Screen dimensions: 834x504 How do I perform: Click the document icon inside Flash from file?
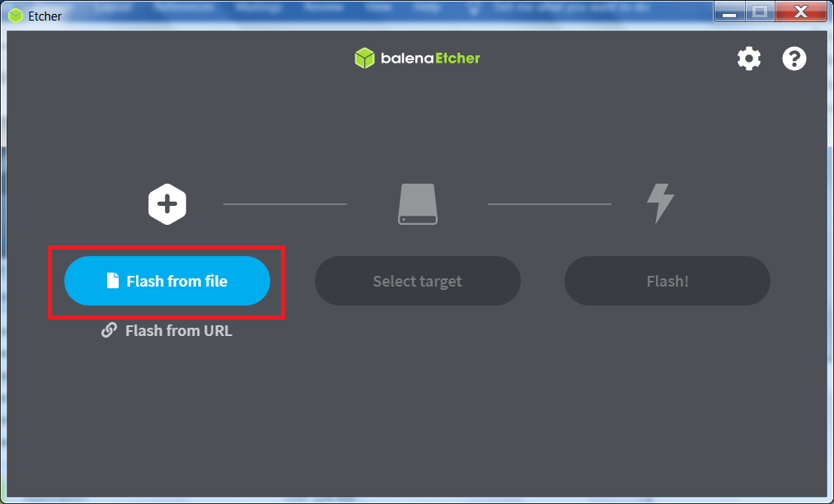[112, 280]
